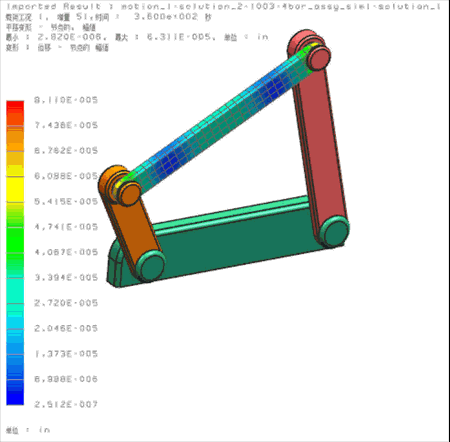Click the 2.512E-007 legend minimum value
Image resolution: width=450 pixels, height=442 pixels.
click(66, 404)
